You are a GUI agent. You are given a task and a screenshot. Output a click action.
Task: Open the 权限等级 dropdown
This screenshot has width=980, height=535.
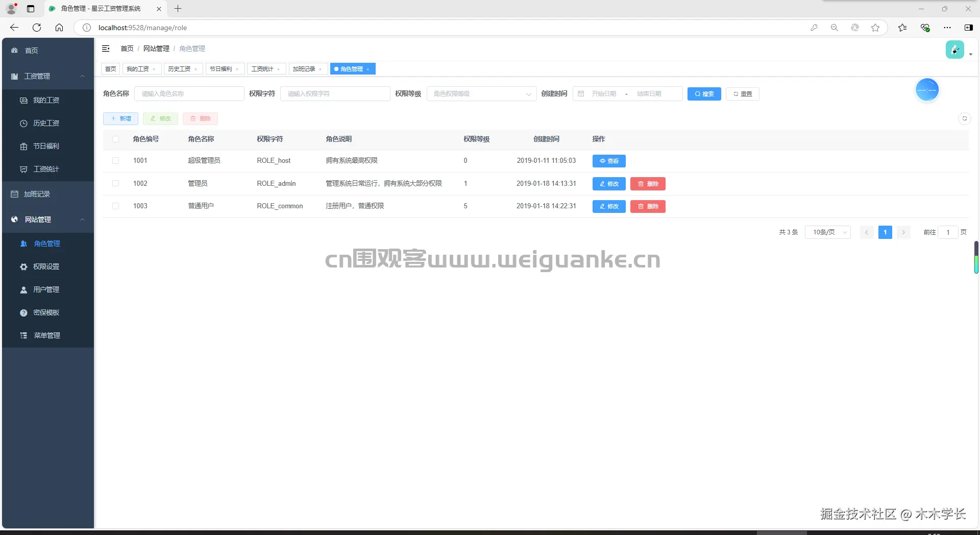pyautogui.click(x=481, y=94)
